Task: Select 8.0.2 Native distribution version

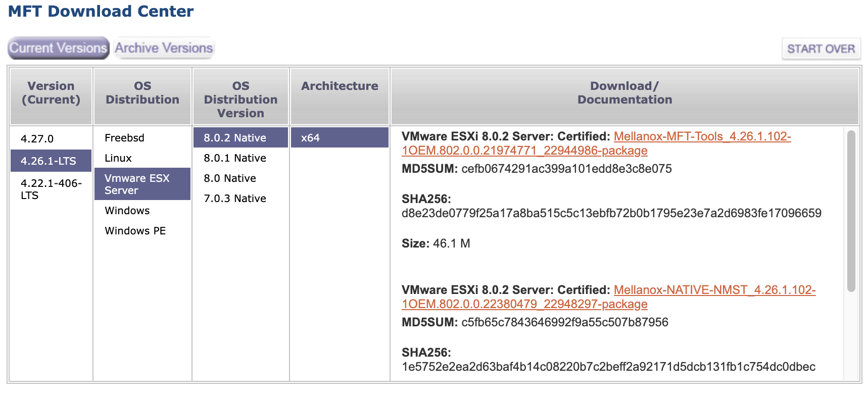Action: tap(235, 138)
